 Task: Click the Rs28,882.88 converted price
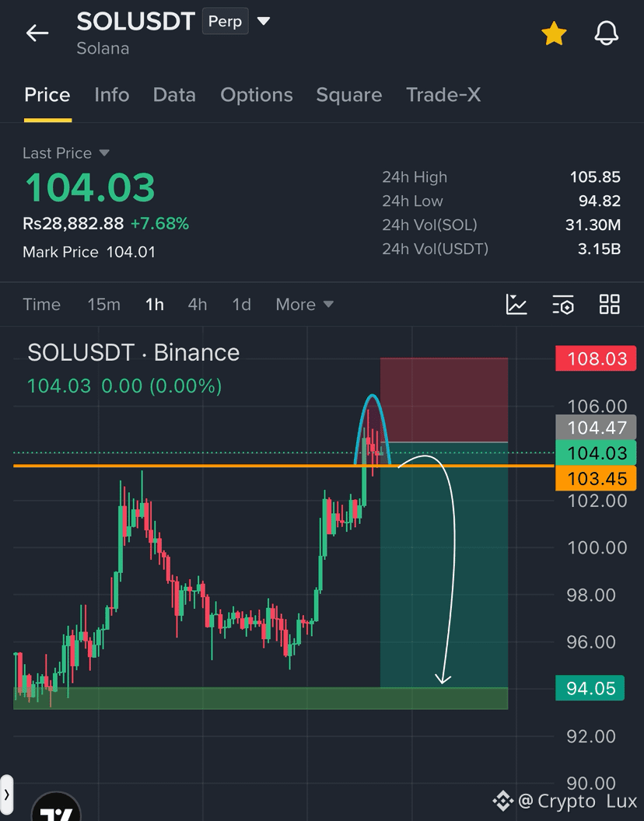(x=73, y=224)
